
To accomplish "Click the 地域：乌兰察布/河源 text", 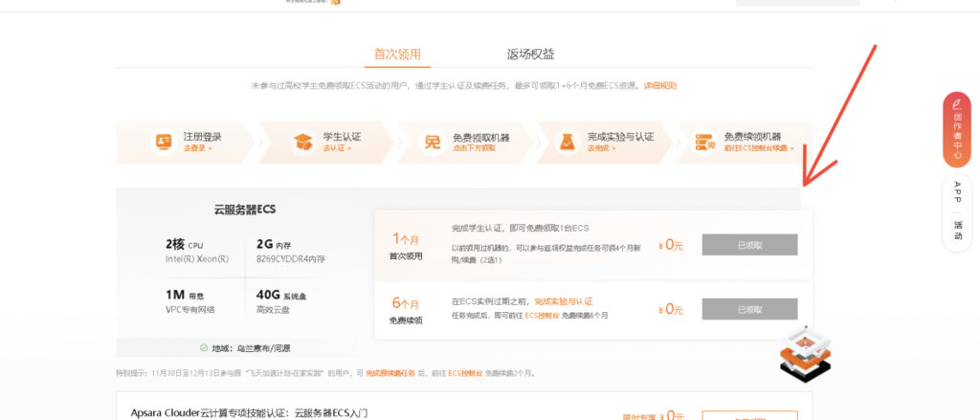I will 251,348.
